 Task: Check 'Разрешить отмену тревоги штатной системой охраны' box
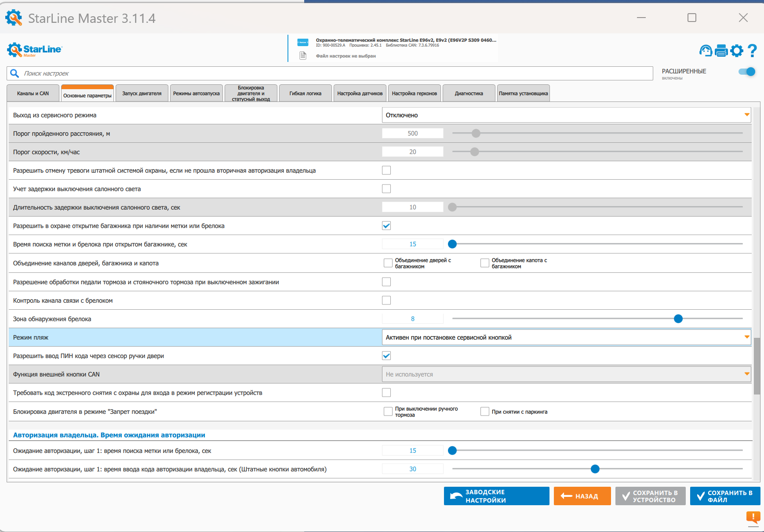tap(386, 170)
